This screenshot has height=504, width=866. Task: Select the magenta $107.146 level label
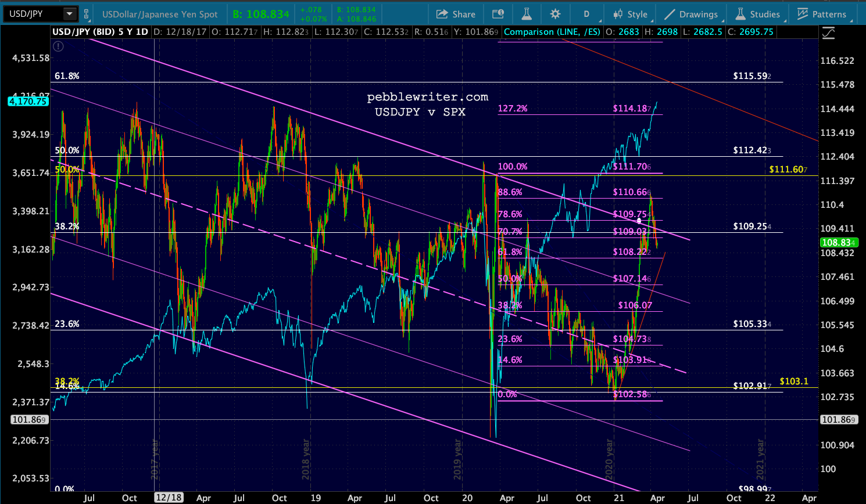[x=632, y=279]
